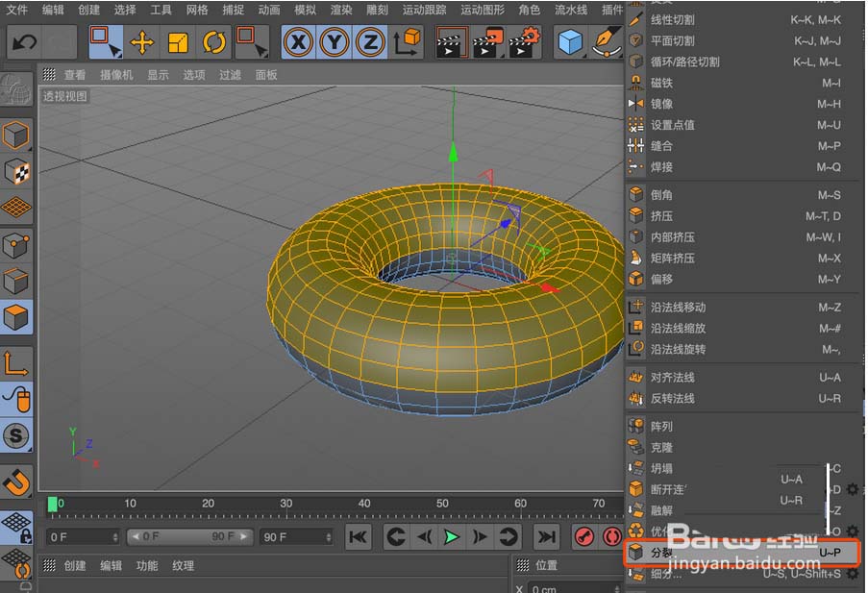The width and height of the screenshot is (868, 593).
Task: Activate the Scale tool
Action: pyautogui.click(x=178, y=42)
